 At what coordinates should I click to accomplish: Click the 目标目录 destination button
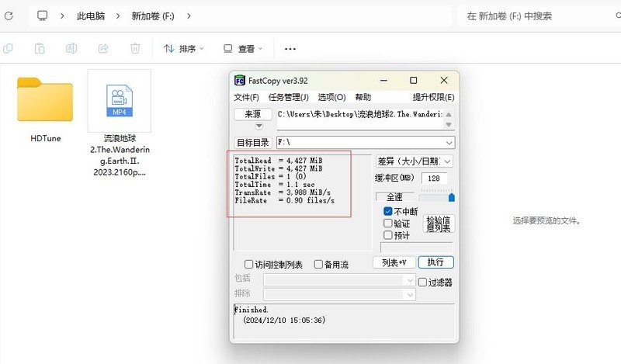click(253, 142)
